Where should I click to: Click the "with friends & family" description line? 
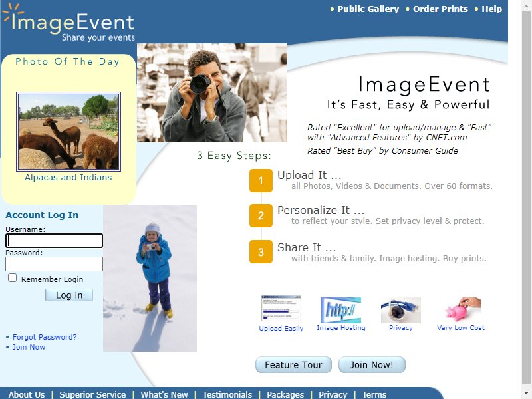click(x=389, y=259)
